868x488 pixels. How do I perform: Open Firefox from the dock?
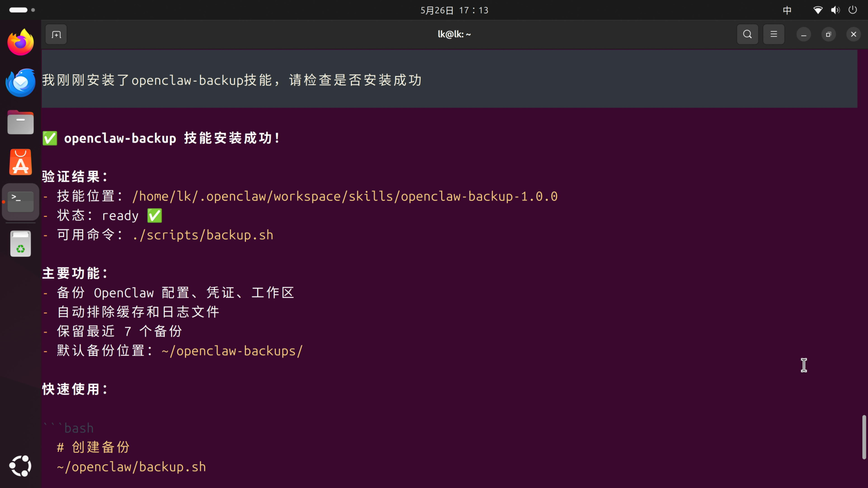click(x=21, y=42)
